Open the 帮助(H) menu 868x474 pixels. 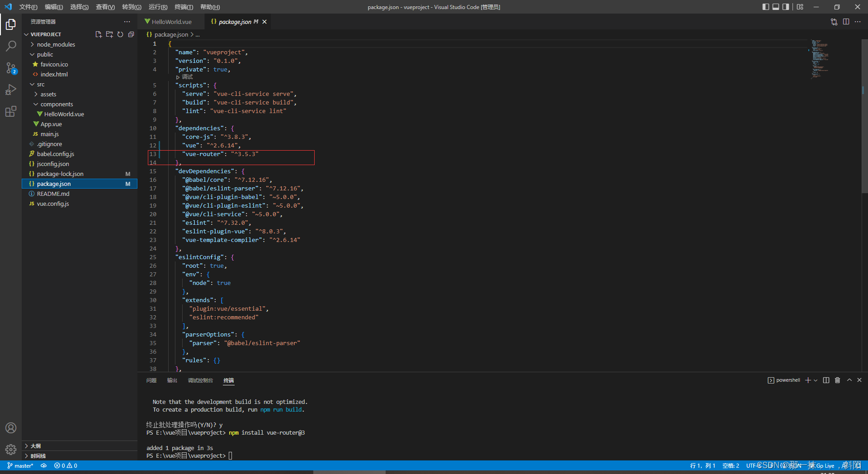point(210,7)
